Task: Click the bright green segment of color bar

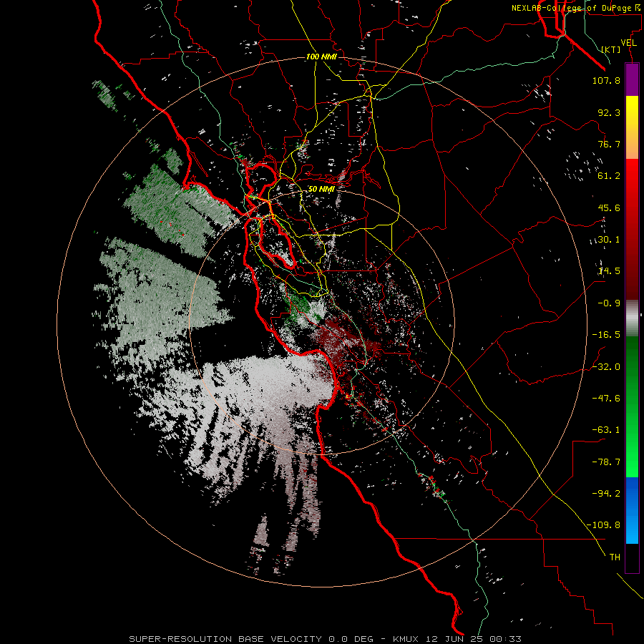Action: (632, 406)
